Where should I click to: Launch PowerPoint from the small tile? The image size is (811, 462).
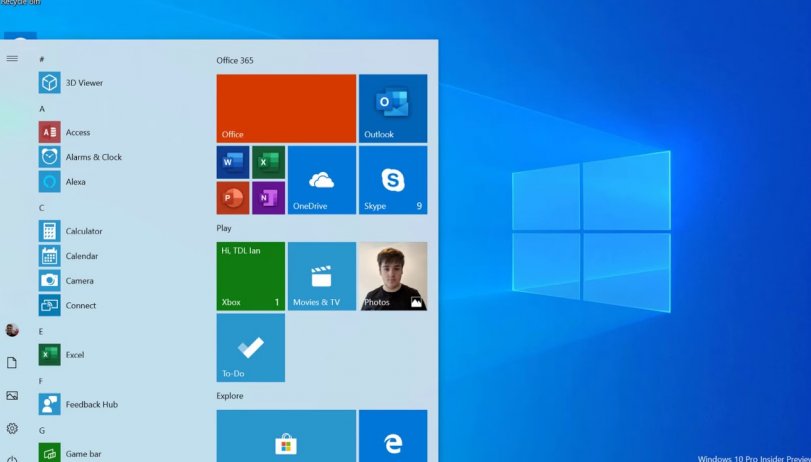[x=233, y=198]
